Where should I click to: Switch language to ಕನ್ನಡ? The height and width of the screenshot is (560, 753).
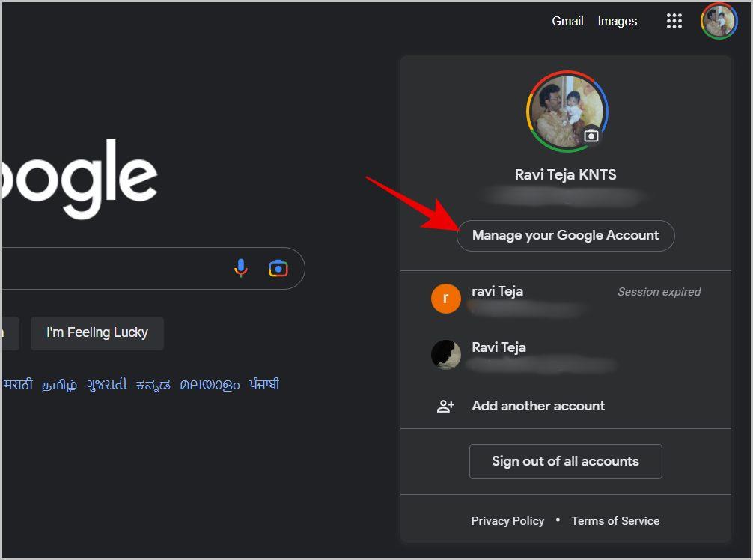click(153, 385)
